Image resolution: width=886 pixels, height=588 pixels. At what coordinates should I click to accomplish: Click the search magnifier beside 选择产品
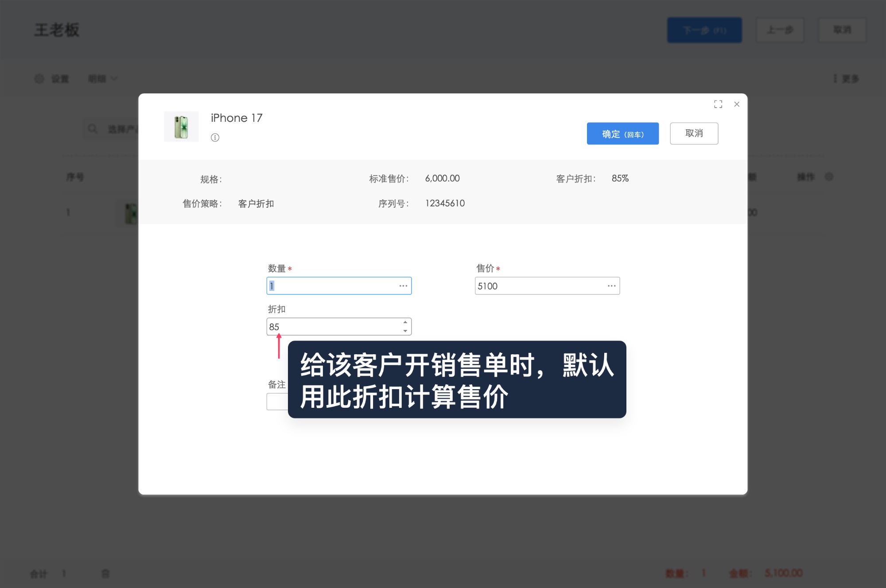point(93,128)
